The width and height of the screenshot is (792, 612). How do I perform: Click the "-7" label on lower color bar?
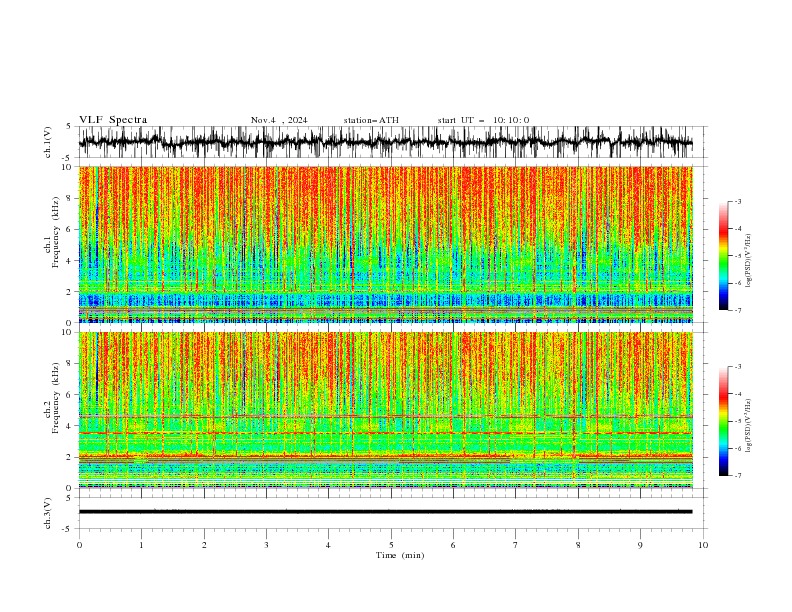click(738, 476)
